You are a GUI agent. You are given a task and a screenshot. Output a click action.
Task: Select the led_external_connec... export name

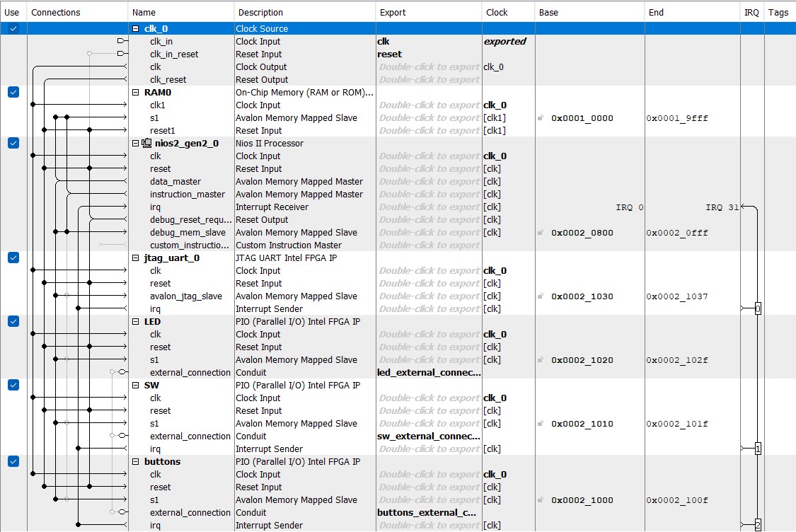429,373
